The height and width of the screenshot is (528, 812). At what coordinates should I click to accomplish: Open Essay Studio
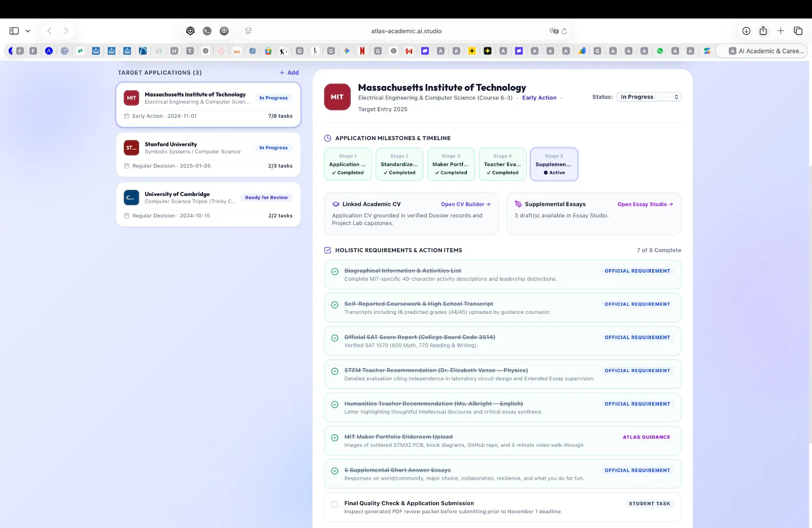pos(645,205)
